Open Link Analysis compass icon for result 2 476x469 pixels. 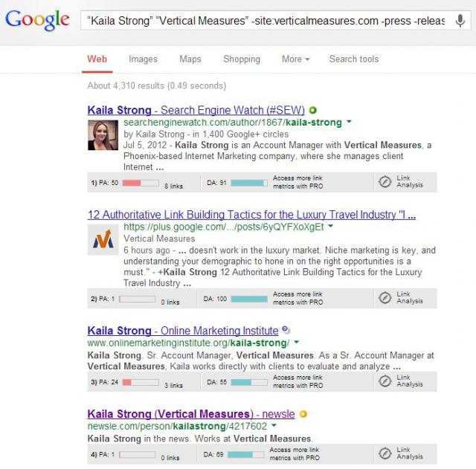tap(385, 298)
